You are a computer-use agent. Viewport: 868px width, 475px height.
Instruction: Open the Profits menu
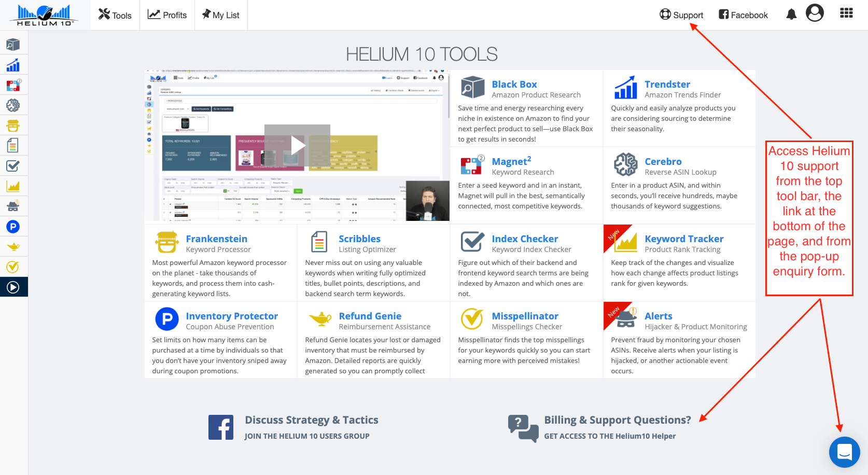(x=167, y=15)
